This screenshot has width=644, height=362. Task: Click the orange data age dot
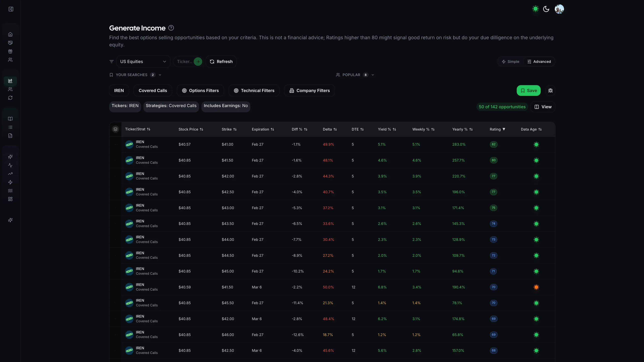(x=536, y=287)
